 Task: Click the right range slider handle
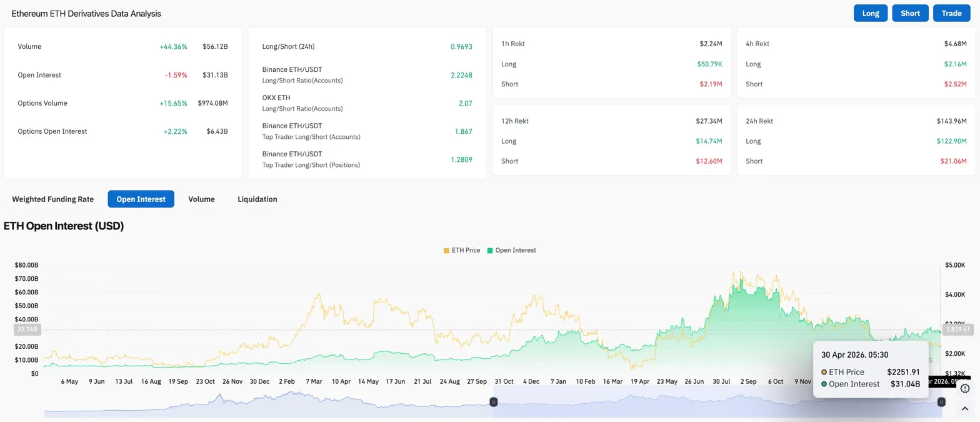941,403
